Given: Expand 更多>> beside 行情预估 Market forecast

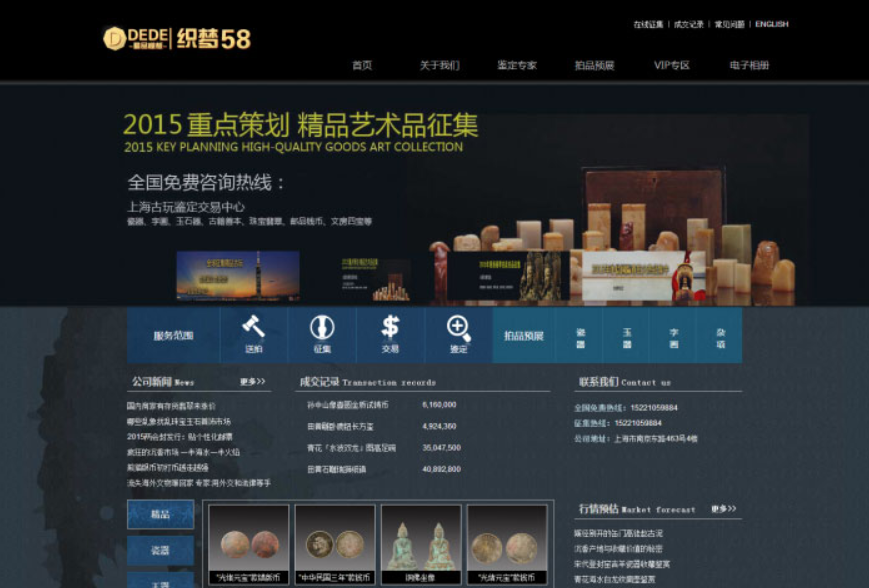Looking at the screenshot, I should [x=724, y=509].
